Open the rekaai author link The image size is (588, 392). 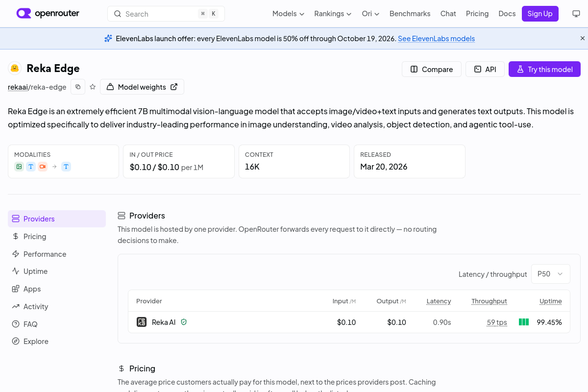point(18,87)
